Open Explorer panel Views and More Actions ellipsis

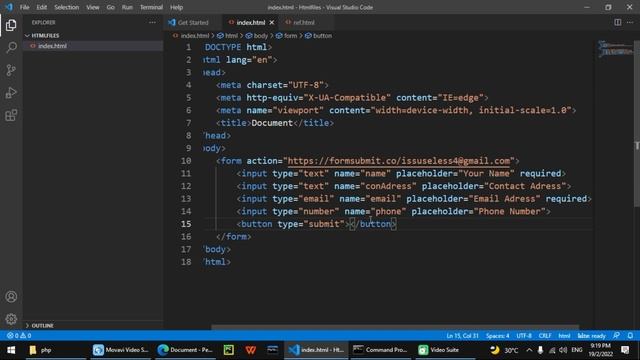click(x=152, y=22)
